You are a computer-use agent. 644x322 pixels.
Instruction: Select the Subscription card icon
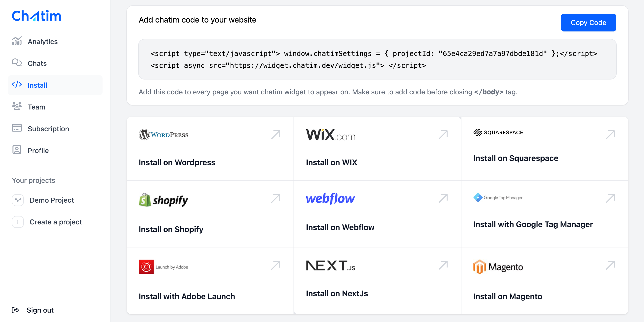pos(17,128)
